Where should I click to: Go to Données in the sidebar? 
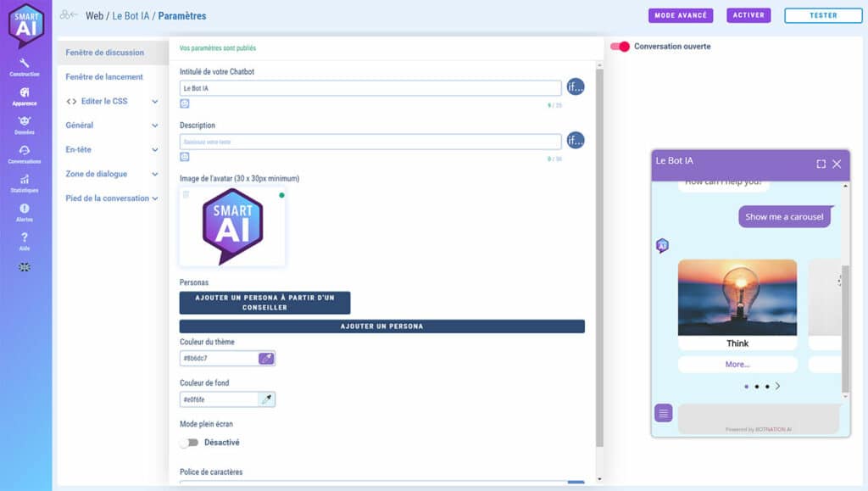click(x=25, y=124)
